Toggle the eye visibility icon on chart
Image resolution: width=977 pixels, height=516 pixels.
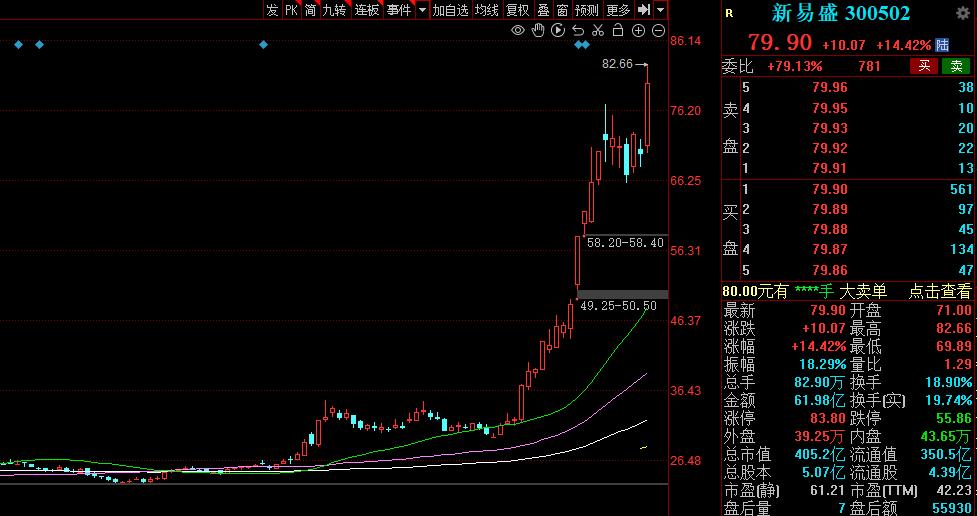(518, 31)
